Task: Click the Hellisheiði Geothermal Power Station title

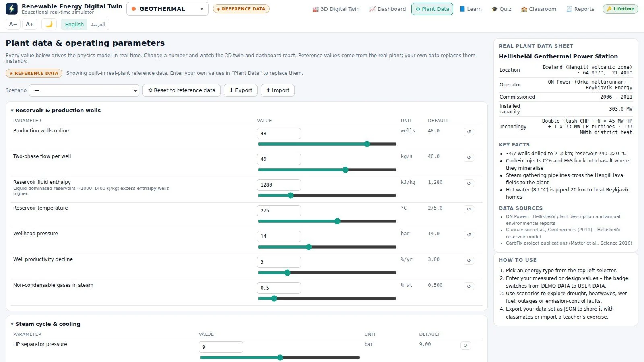Action: 558,56
